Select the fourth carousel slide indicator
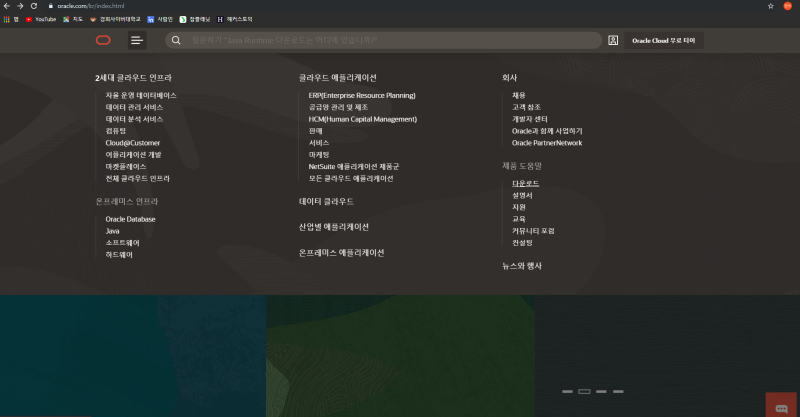This screenshot has width=800, height=417. pos(618,391)
